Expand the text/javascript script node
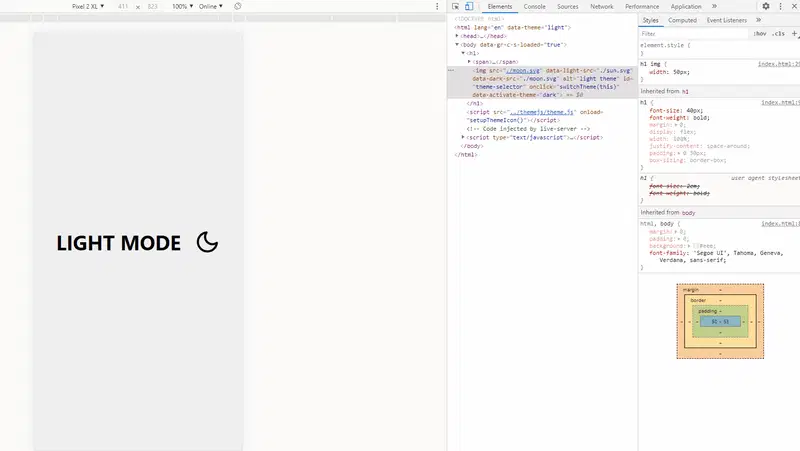800x451 pixels. [463, 137]
